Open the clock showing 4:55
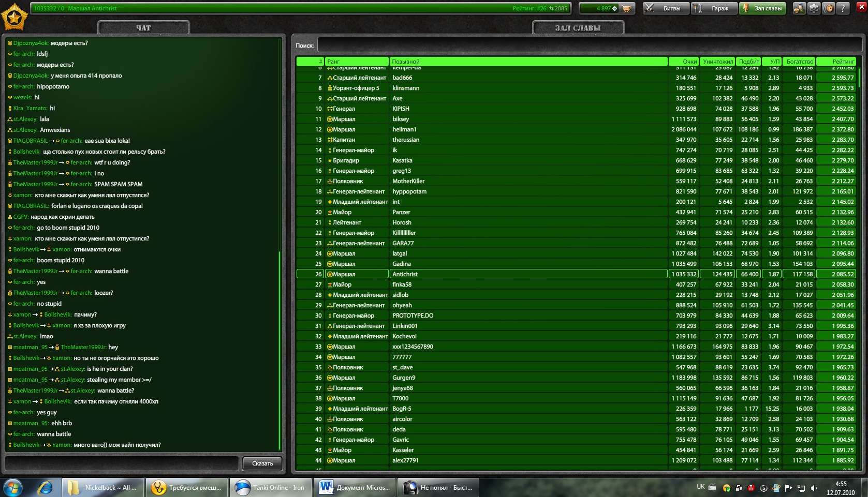 pyautogui.click(x=841, y=488)
